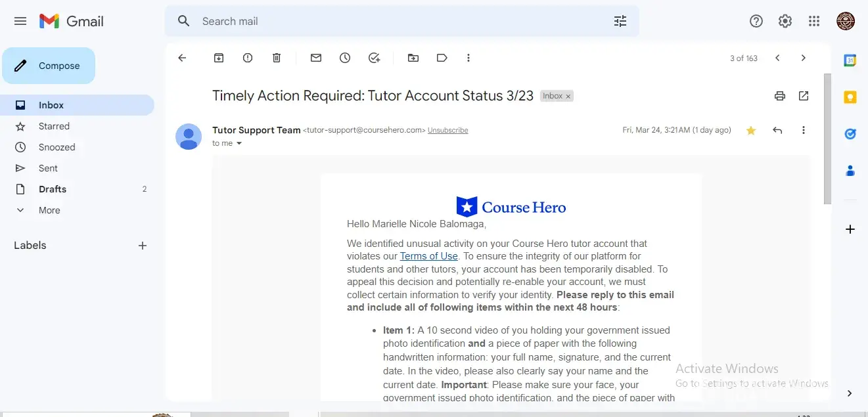Open the Terms of Use link
Viewport: 868px width, 417px height.
click(428, 256)
